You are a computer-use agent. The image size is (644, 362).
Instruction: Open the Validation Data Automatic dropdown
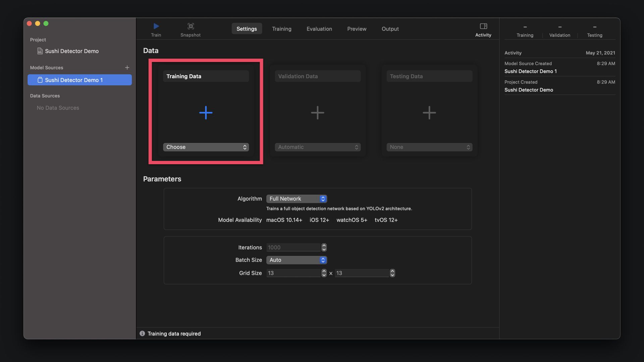coord(317,147)
